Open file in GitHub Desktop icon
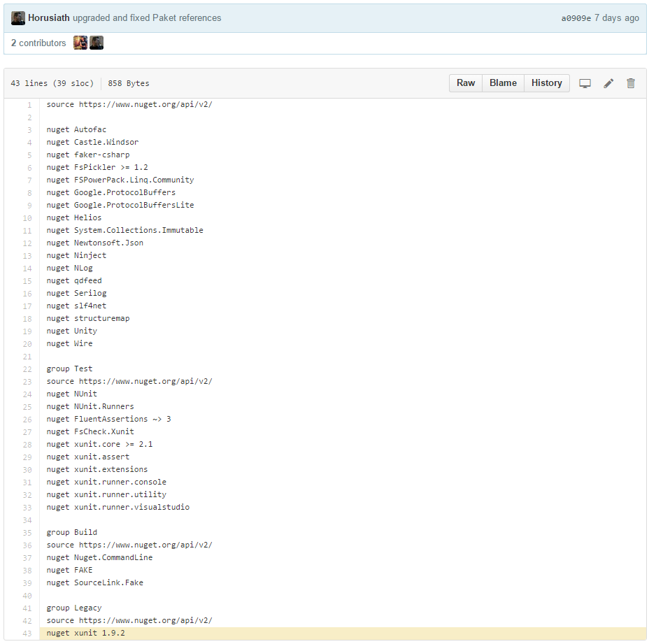Viewport: 649px width, 644px height. click(585, 83)
